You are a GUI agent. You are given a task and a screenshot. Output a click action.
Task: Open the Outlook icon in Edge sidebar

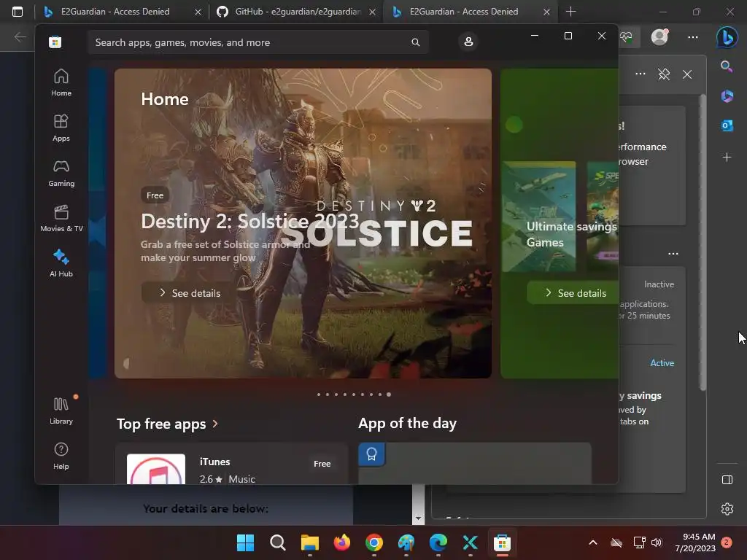coord(727,125)
